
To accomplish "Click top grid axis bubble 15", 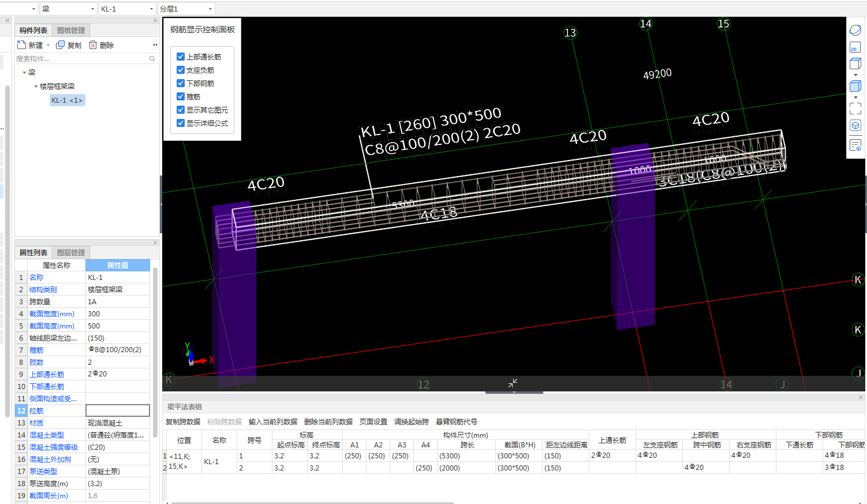I will click(x=723, y=24).
